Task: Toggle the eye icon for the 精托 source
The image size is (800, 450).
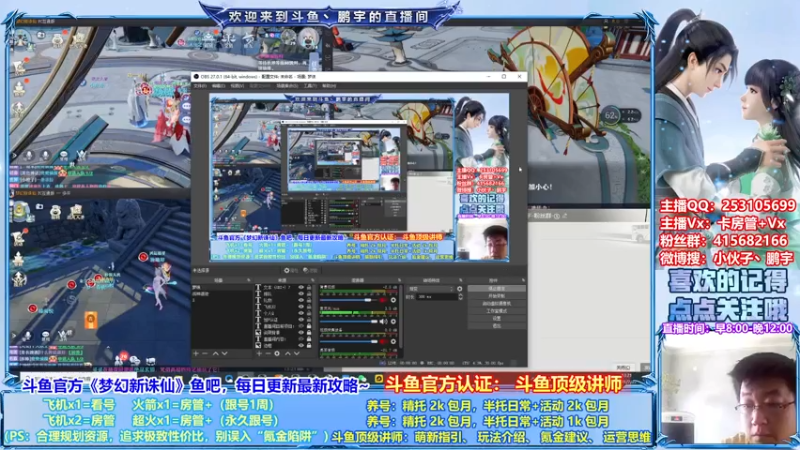Action: pos(301,293)
